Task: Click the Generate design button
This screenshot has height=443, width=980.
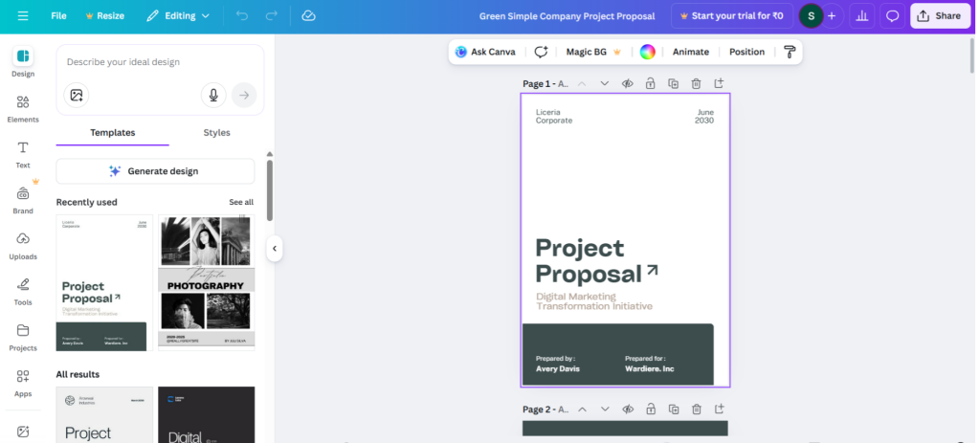Action: click(155, 171)
